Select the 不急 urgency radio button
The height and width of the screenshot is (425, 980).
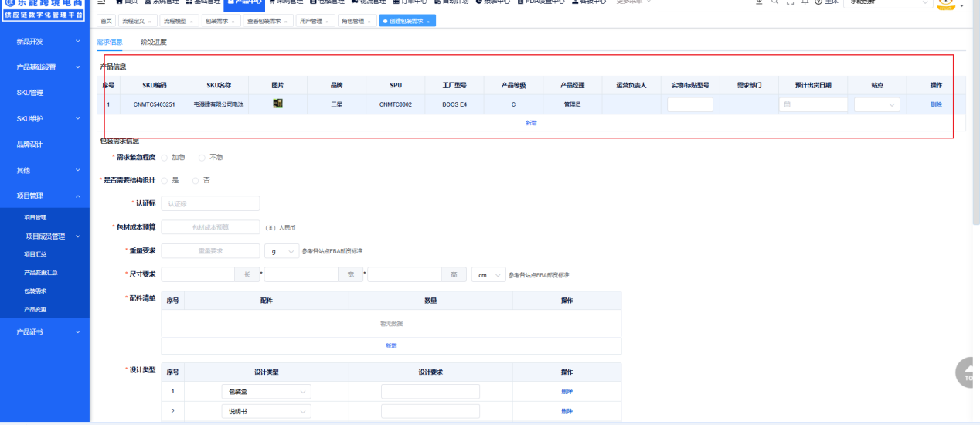202,157
